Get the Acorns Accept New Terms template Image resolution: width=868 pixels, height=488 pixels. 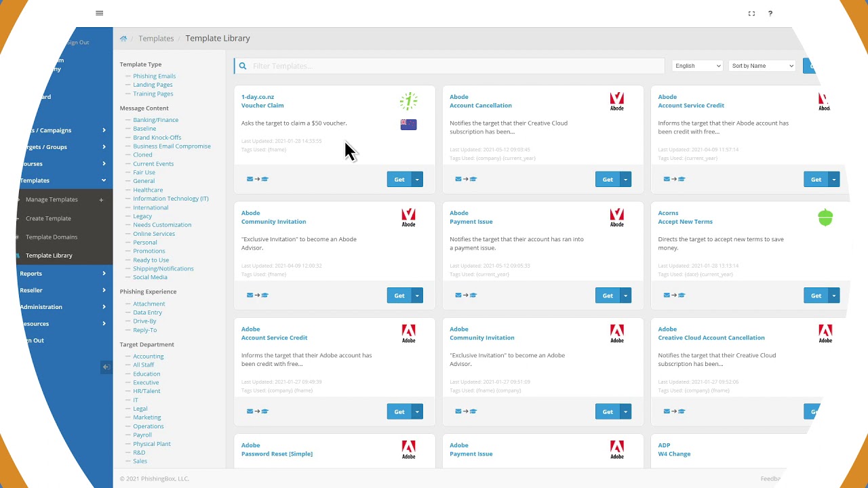[x=816, y=296]
